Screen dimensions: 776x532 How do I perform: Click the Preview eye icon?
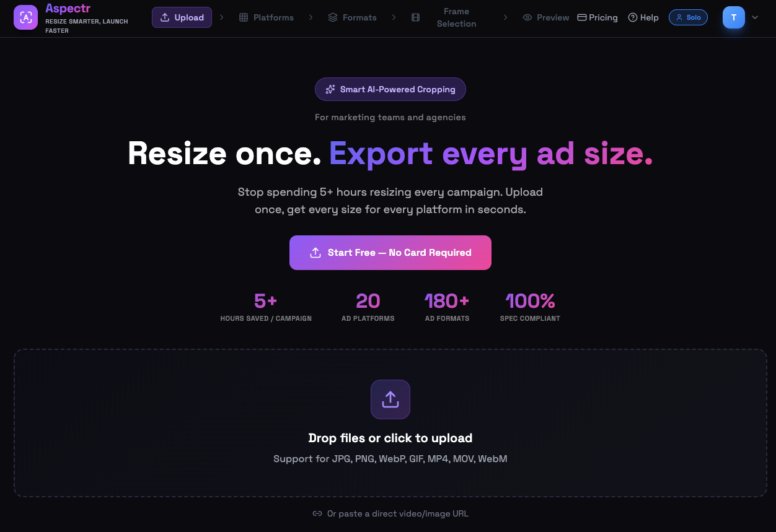coord(527,17)
